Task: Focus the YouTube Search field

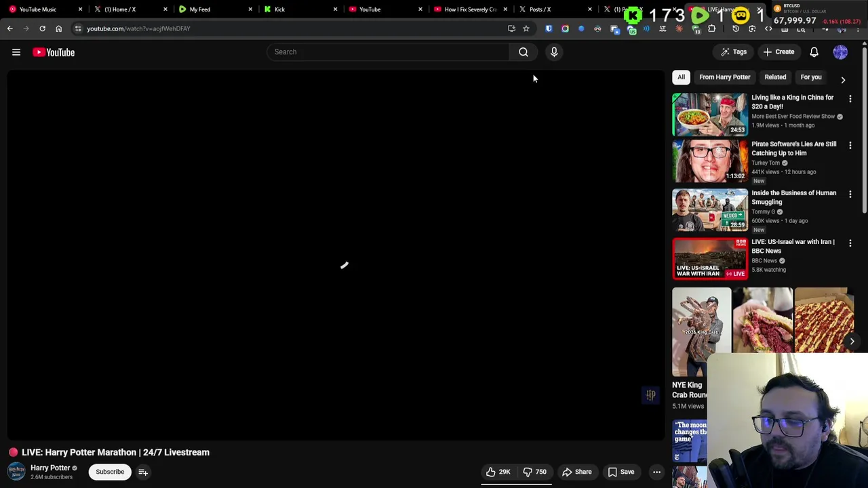Action: click(x=388, y=52)
